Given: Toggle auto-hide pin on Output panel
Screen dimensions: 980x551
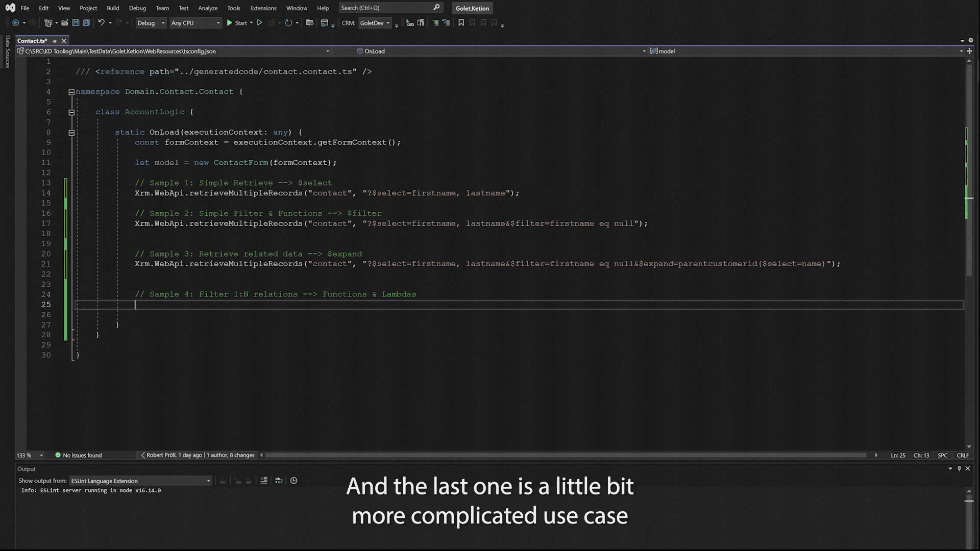Looking at the screenshot, I should coord(959,469).
